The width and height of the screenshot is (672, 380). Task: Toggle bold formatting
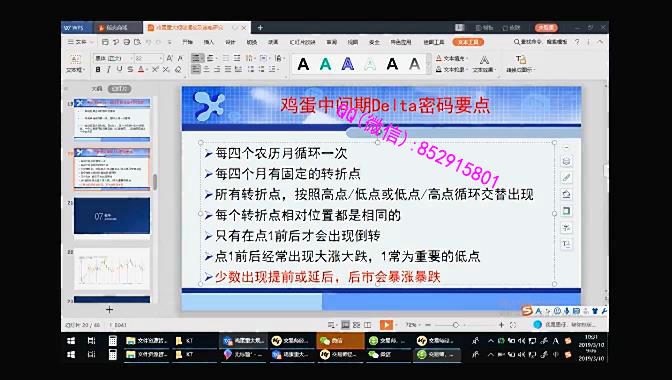click(x=98, y=69)
